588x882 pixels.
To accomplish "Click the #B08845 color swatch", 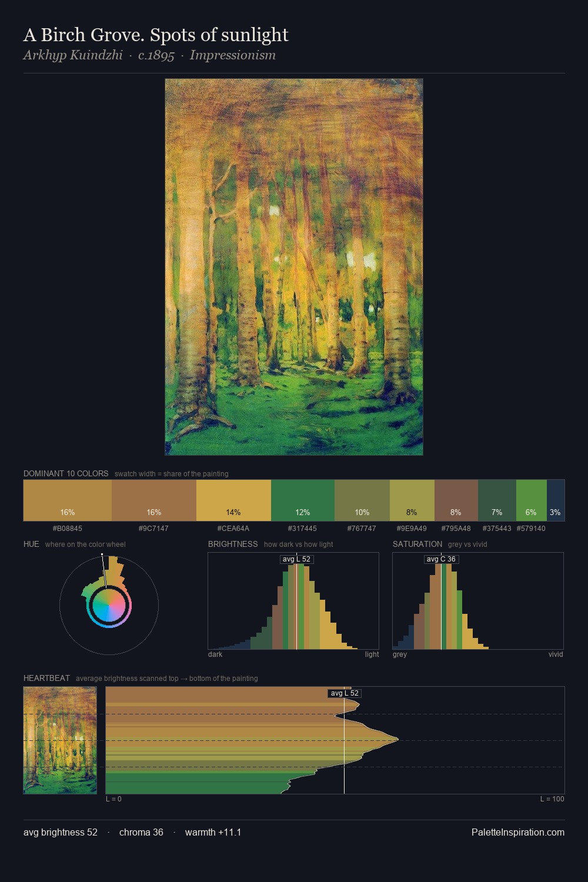I will point(68,500).
